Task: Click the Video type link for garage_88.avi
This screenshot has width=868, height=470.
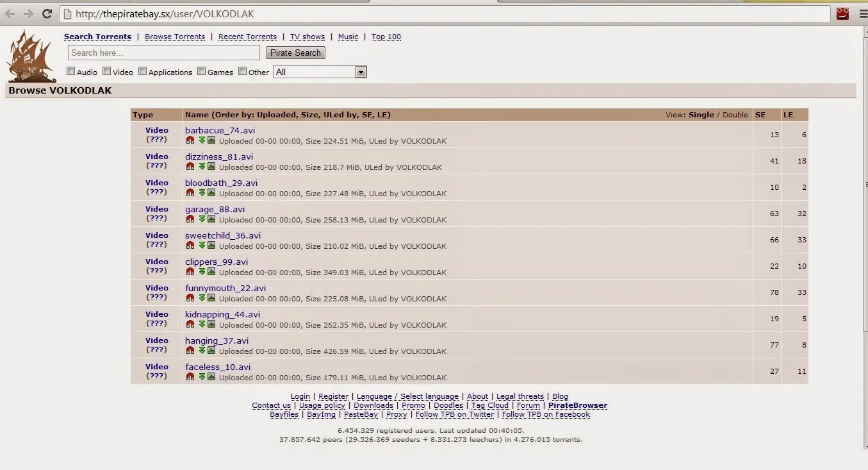Action: [157, 209]
